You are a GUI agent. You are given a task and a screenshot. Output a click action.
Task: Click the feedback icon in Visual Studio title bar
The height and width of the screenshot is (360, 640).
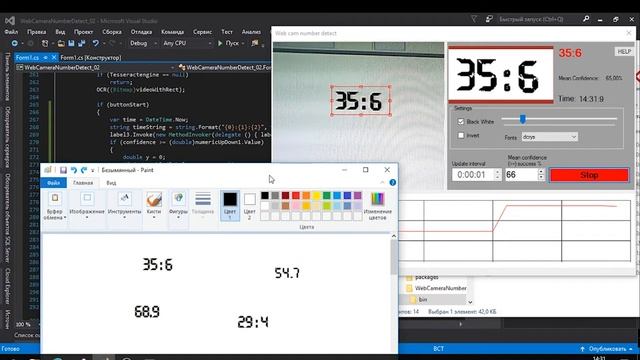(x=489, y=19)
